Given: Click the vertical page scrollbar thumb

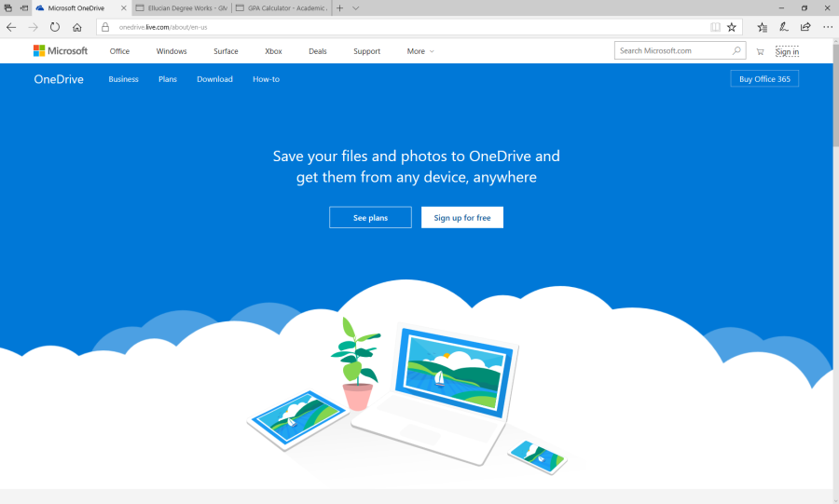Looking at the screenshot, I should tap(835, 94).
